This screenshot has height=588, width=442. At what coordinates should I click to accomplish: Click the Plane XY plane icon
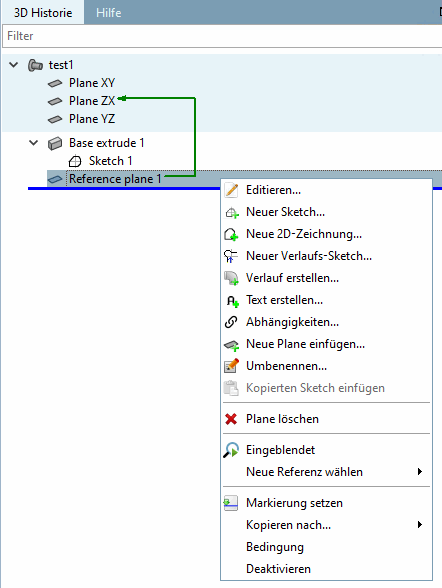[x=55, y=83]
